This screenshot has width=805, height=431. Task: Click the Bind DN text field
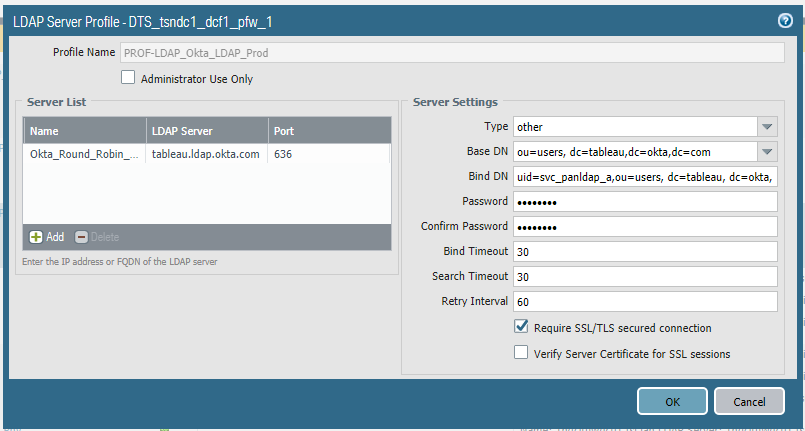(x=645, y=177)
